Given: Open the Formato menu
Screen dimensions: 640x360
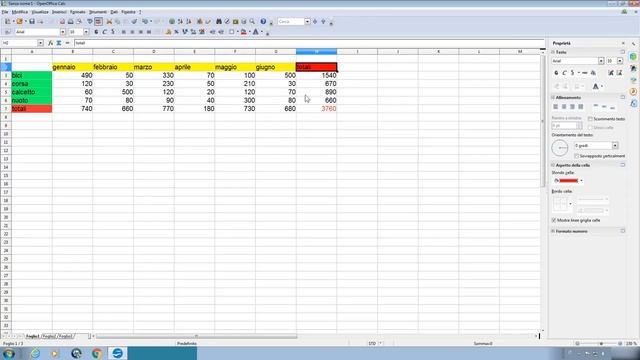Looking at the screenshot, I should [x=78, y=12].
